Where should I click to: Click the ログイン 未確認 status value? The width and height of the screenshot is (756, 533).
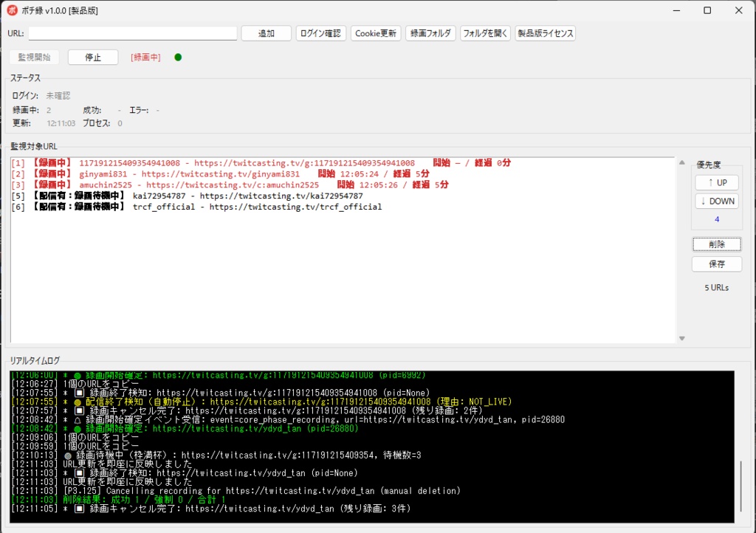click(58, 96)
